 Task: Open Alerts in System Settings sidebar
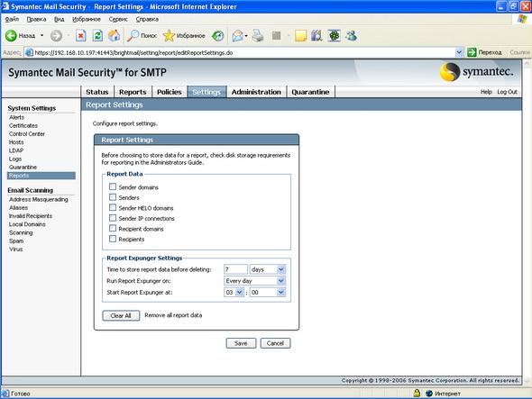tap(16, 117)
